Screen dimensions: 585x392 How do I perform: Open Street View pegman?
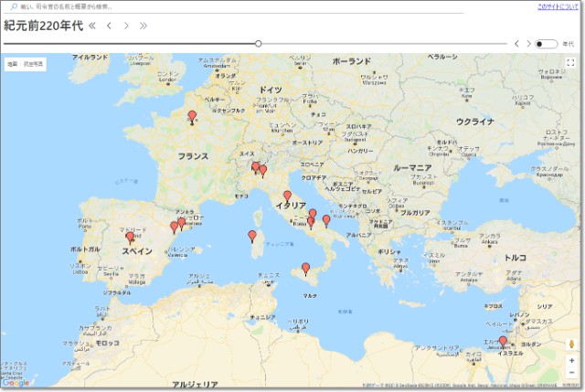coord(571,344)
